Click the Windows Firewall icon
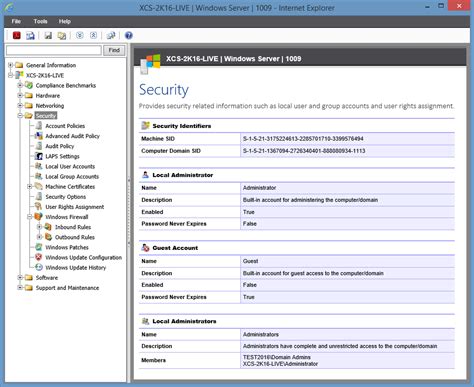The width and height of the screenshot is (474, 387). (39, 217)
